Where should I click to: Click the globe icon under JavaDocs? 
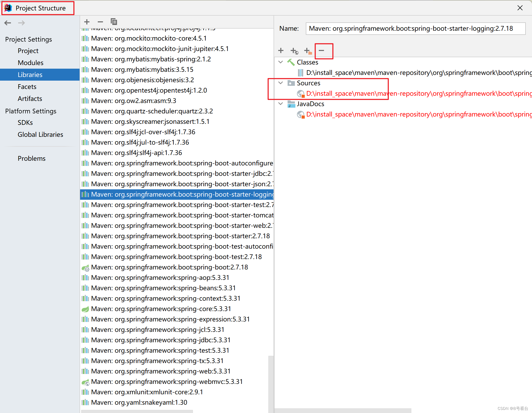coord(301,114)
